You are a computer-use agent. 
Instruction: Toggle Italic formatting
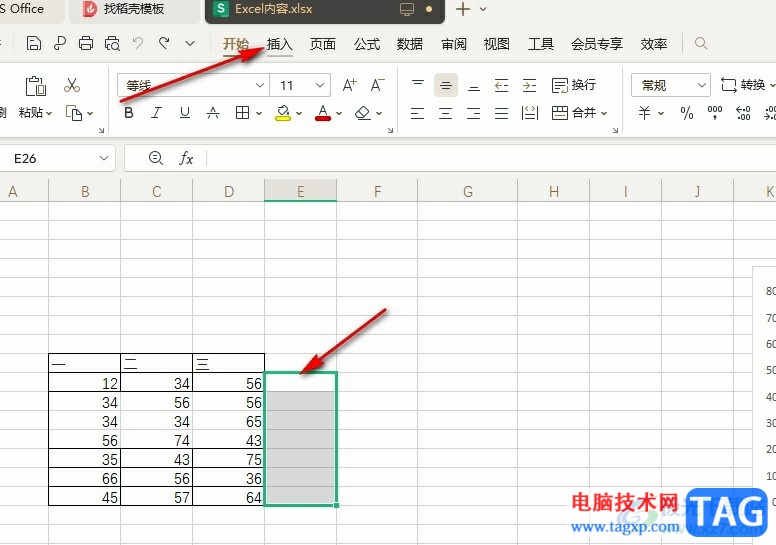156,113
